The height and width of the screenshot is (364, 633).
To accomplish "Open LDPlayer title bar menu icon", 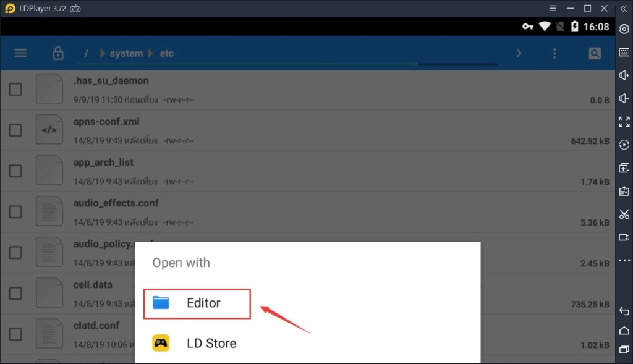I will point(553,8).
